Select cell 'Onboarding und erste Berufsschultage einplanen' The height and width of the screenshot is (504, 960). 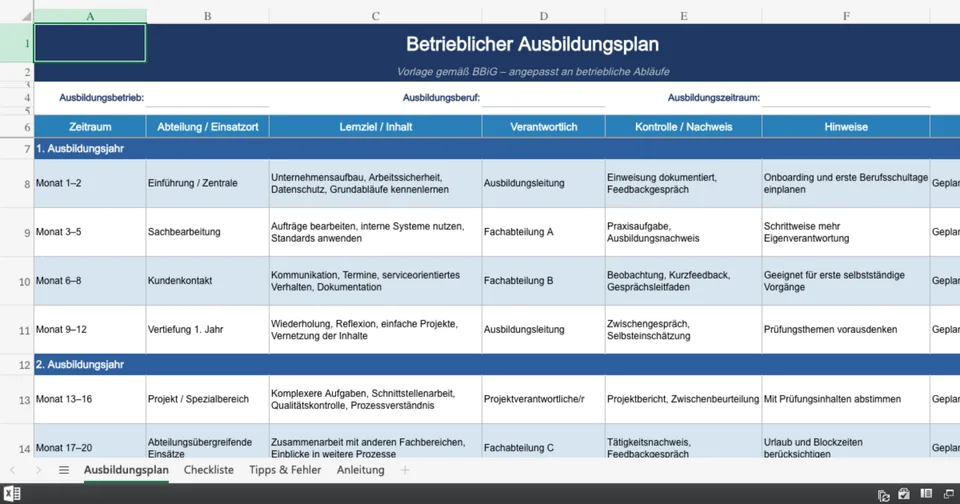[x=846, y=183]
